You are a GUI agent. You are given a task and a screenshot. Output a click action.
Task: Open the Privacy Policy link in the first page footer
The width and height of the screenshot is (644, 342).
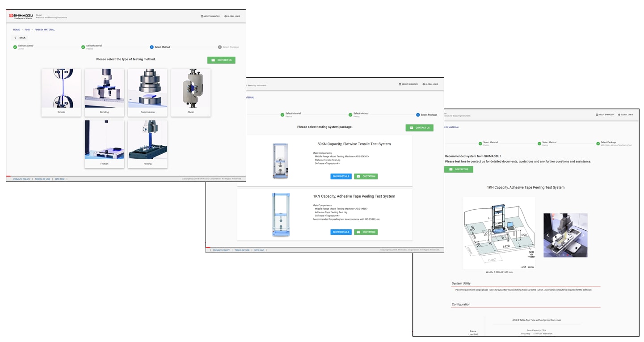point(22,179)
